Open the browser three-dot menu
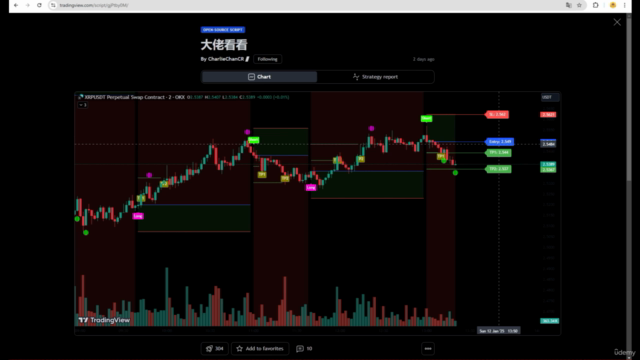The image size is (640, 360). coord(624,5)
